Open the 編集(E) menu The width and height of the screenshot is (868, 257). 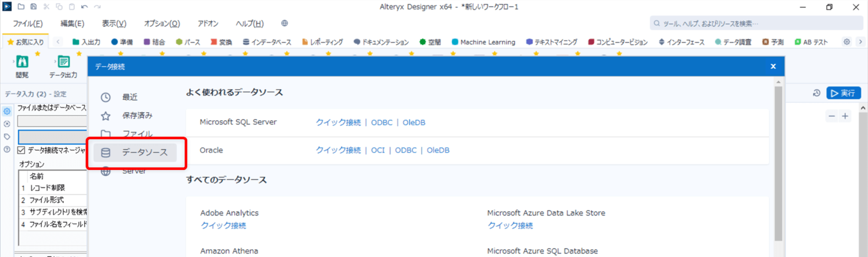click(x=72, y=23)
